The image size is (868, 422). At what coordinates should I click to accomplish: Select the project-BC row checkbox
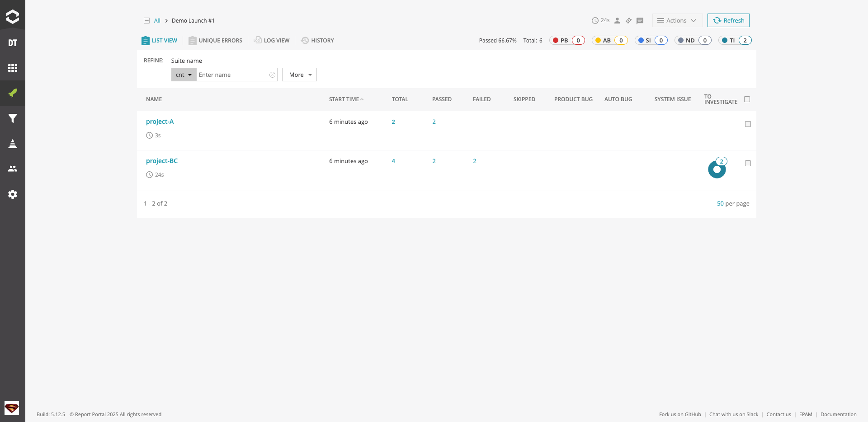748,164
